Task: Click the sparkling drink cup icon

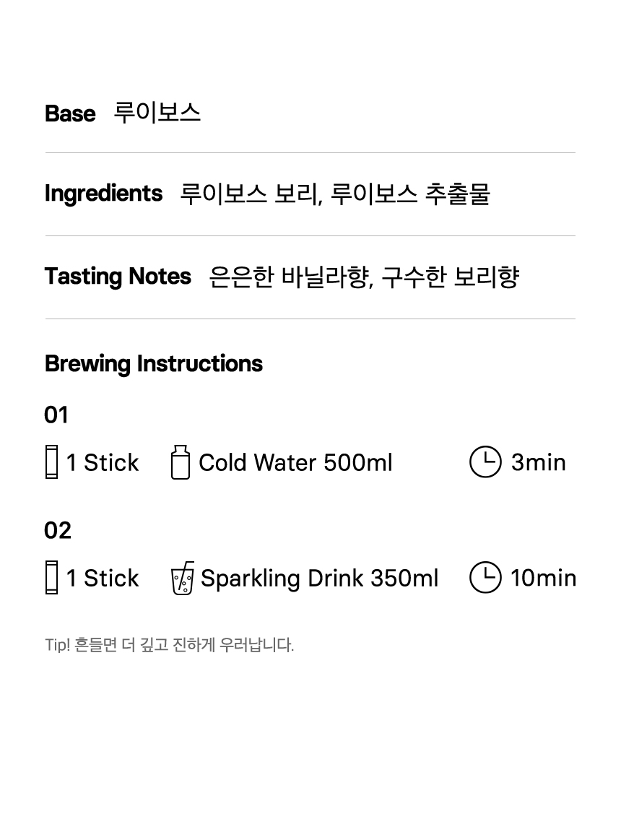Action: coord(182,578)
